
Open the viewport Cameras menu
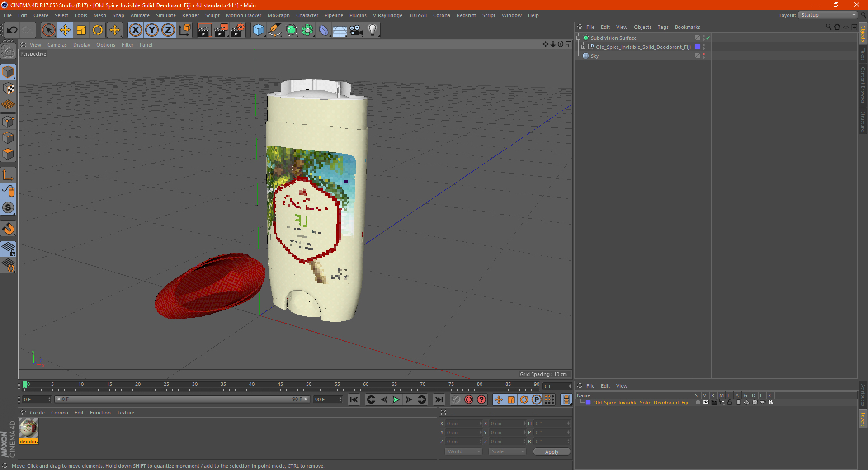[57, 45]
